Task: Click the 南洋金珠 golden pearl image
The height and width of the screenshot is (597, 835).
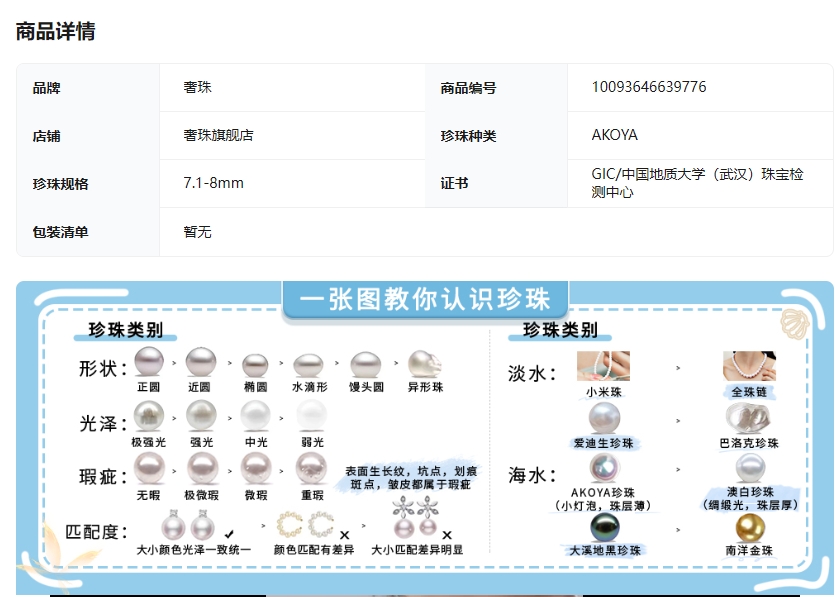Action: click(749, 527)
